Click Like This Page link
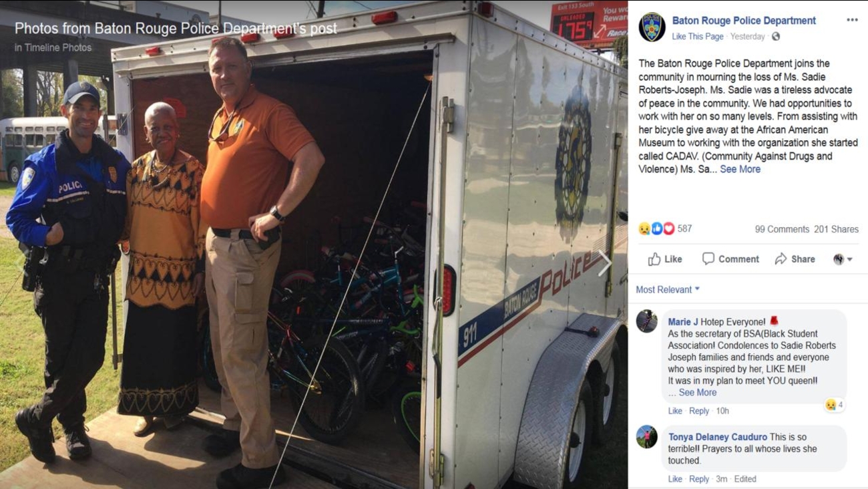 click(x=698, y=37)
